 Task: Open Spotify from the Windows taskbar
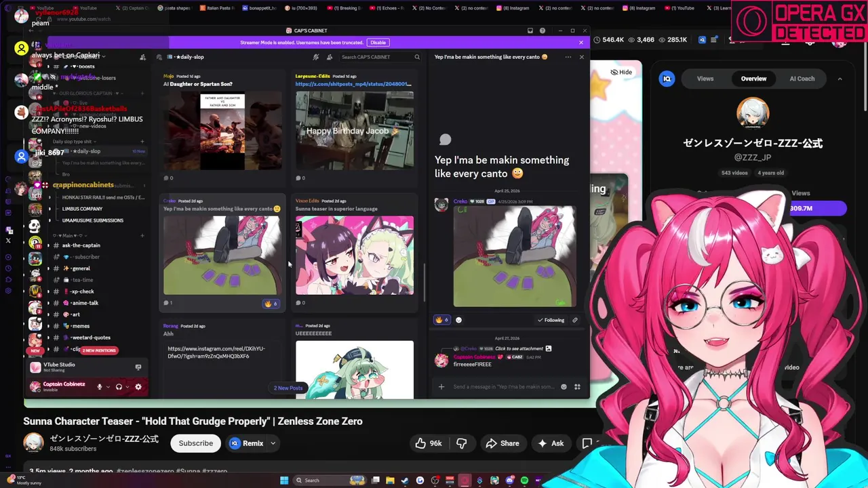[x=524, y=481]
